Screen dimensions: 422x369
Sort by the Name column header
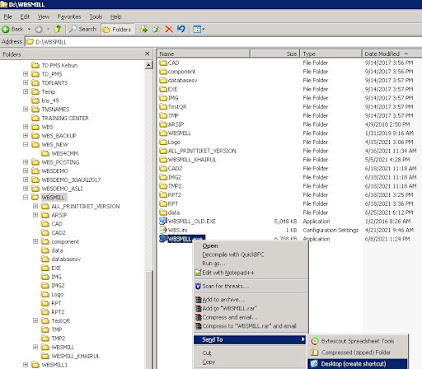(x=203, y=54)
